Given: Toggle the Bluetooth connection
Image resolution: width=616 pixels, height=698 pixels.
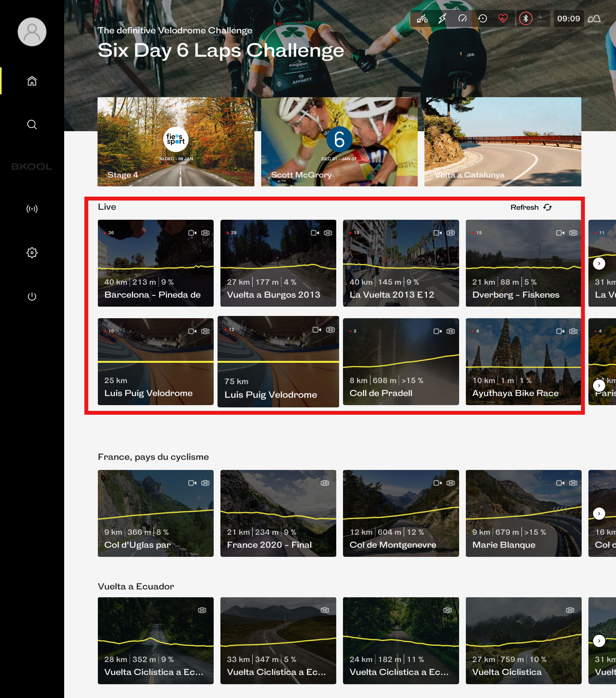Looking at the screenshot, I should [x=526, y=18].
